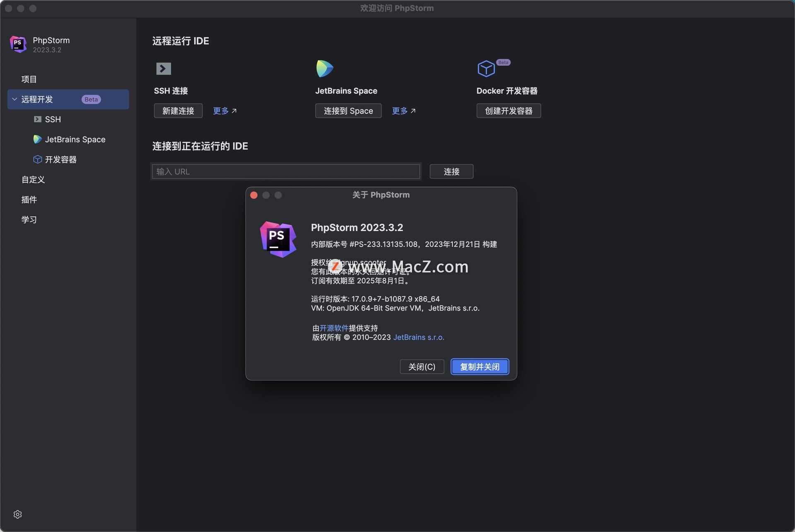Open the SSH connection terminal icon
Viewport: 795px width, 532px height.
pyautogui.click(x=164, y=68)
